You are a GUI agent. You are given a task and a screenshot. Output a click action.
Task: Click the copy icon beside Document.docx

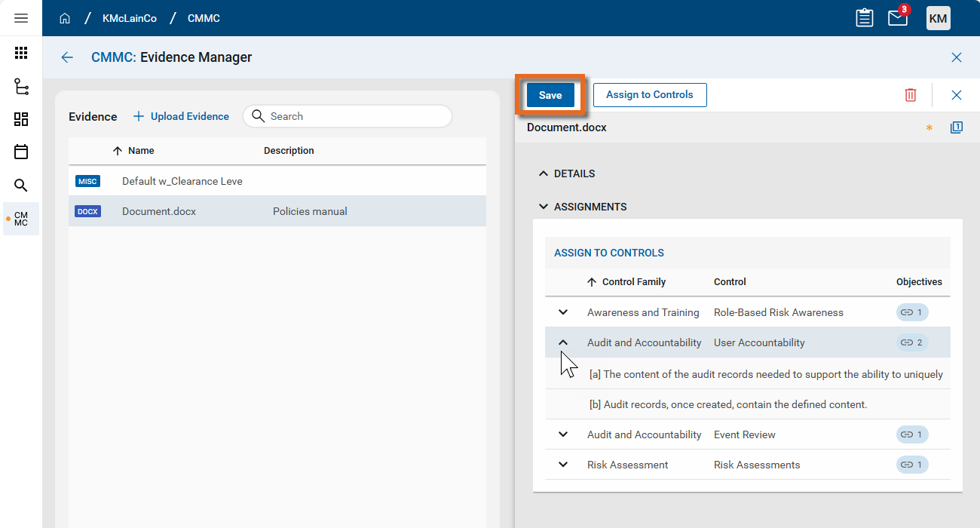click(956, 127)
